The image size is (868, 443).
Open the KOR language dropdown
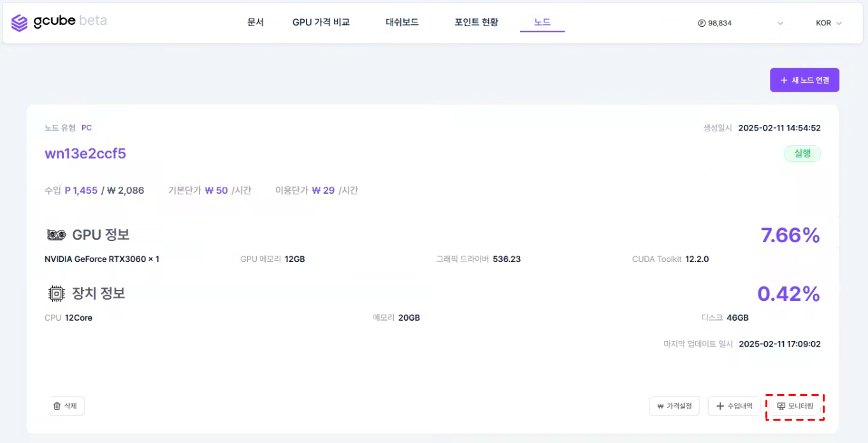[828, 23]
